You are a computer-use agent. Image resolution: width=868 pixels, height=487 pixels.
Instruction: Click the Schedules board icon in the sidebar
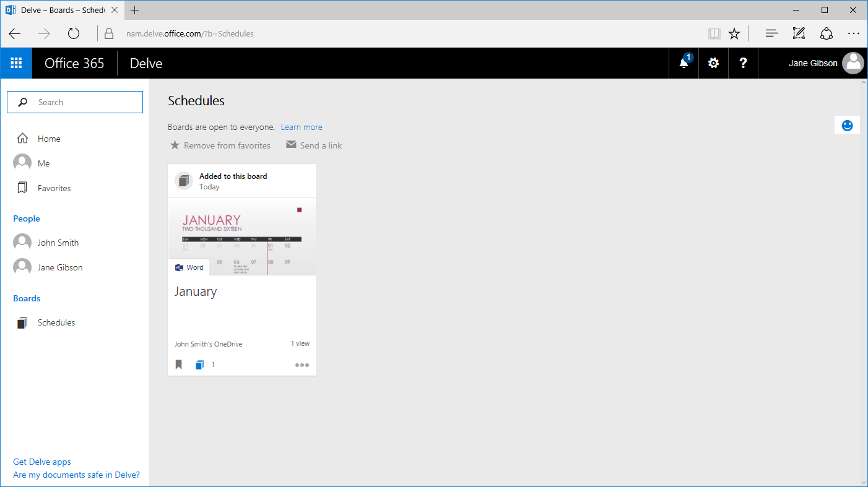[22, 322]
